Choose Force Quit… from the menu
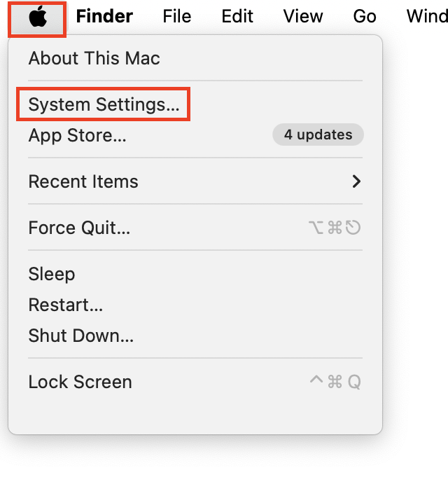The image size is (448, 489). coord(195,228)
